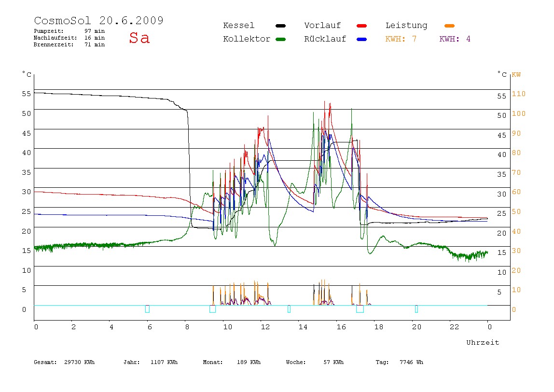Viewport: 554px width, 392px height.
Task: Click the 55 value on left axis
Action: [x=27, y=94]
